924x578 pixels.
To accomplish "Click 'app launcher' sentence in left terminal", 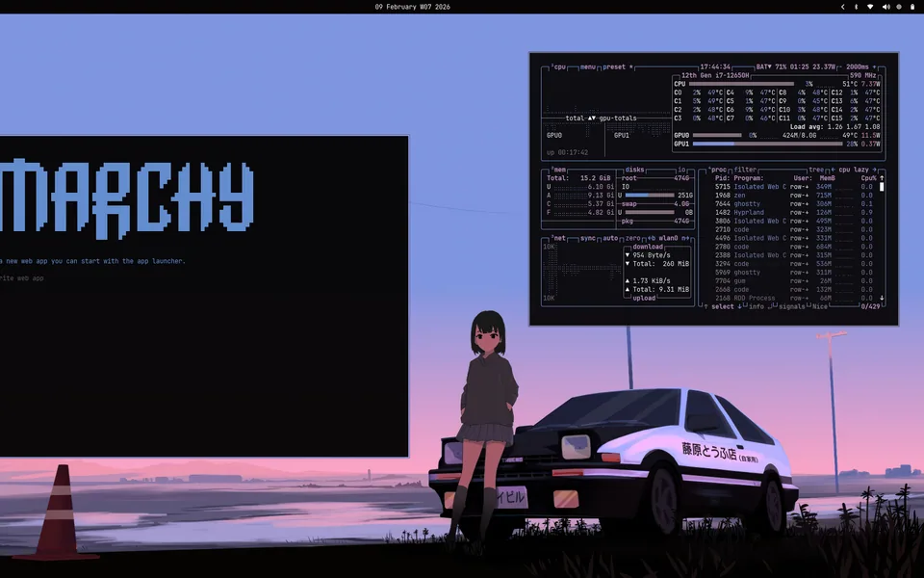I will [92, 261].
